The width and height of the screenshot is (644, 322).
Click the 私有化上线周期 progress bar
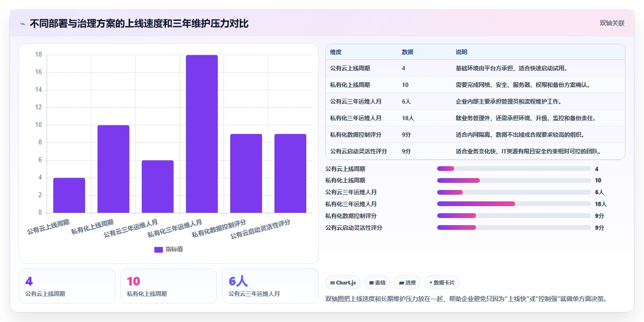point(514,180)
